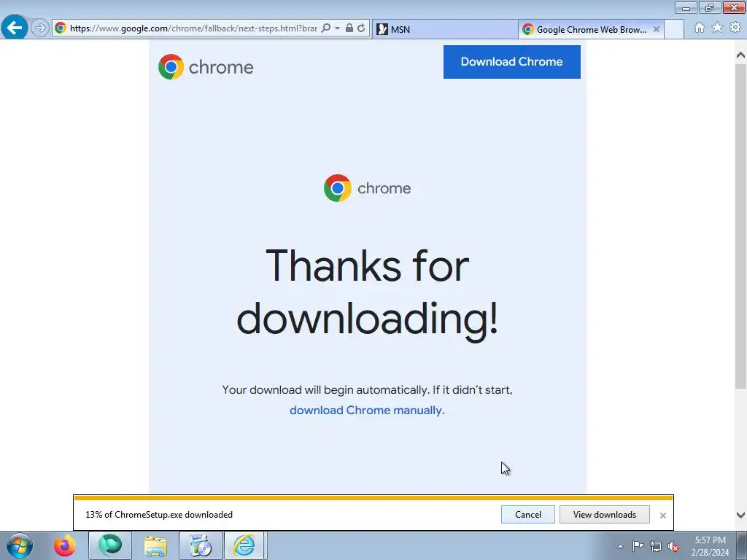Viewport: 747px width, 560px height.
Task: Click the Chrome favicon in the address bar
Action: [61, 28]
